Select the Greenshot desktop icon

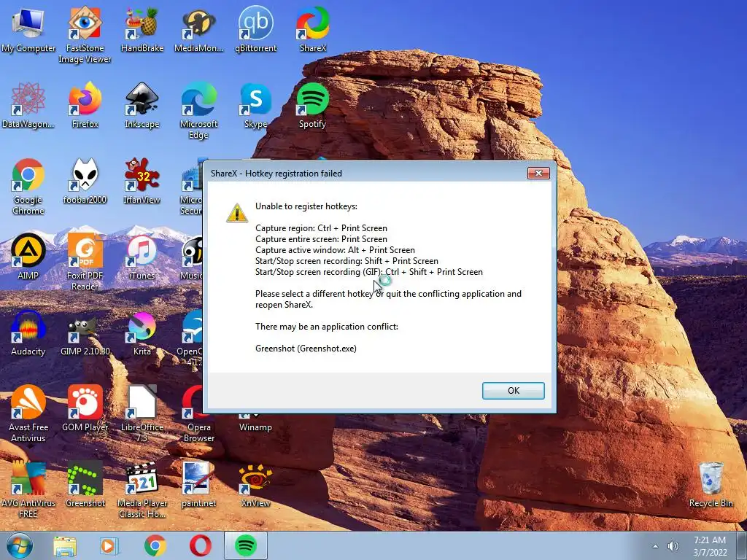pyautogui.click(x=85, y=485)
